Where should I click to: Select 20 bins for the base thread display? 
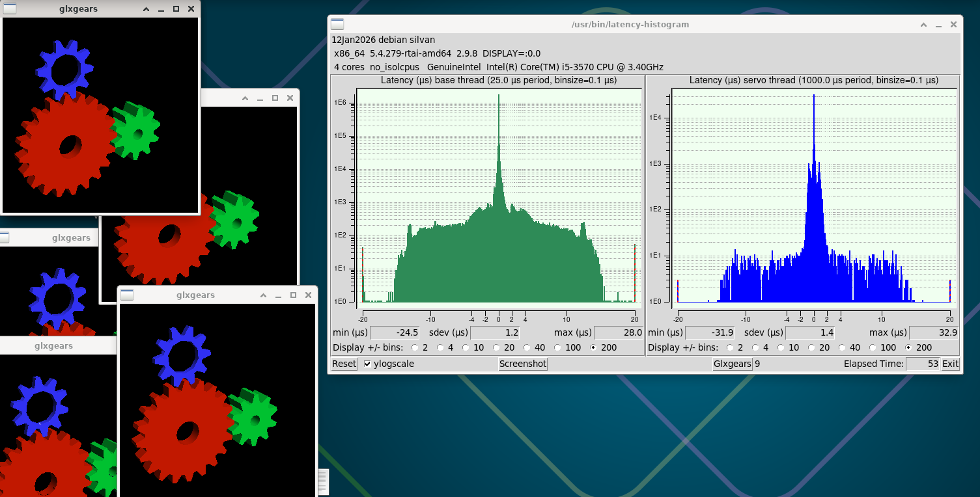pos(497,348)
